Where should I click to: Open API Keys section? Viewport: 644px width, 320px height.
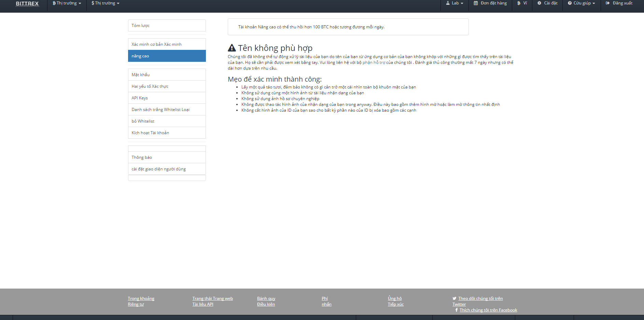(x=167, y=98)
